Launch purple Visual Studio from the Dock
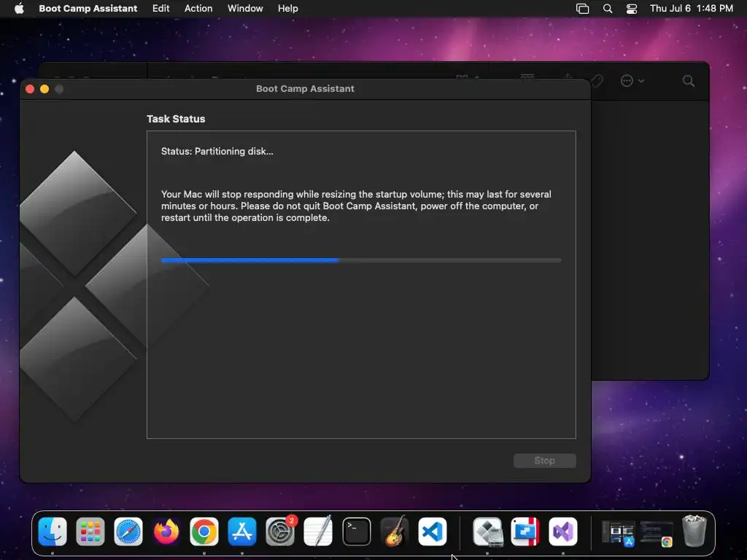This screenshot has width=747, height=560. [563, 532]
